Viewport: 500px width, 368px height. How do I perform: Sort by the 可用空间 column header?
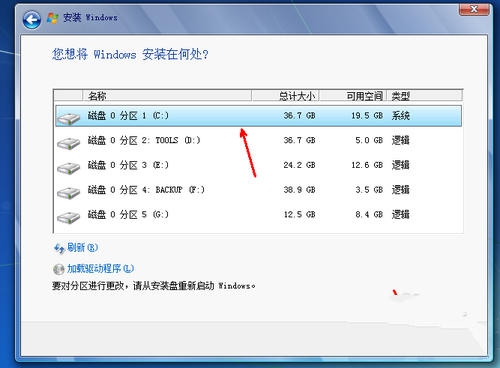[x=353, y=96]
